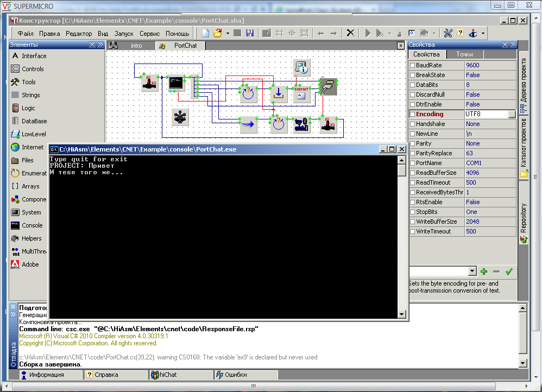Screen dimensions: 542x392
Task: Click the green checkmark apply icon
Action: tap(509, 271)
